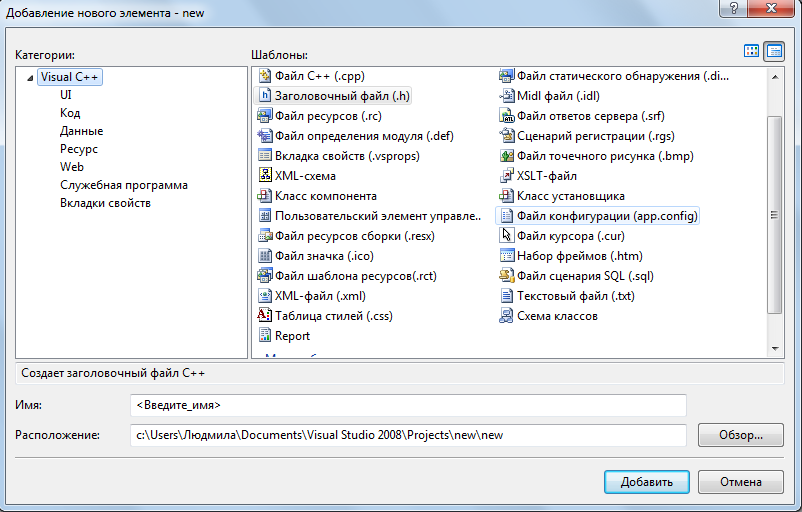Viewport: 802px width, 512px height.
Task: Select the text file (.txt) icon
Action: pos(506,296)
